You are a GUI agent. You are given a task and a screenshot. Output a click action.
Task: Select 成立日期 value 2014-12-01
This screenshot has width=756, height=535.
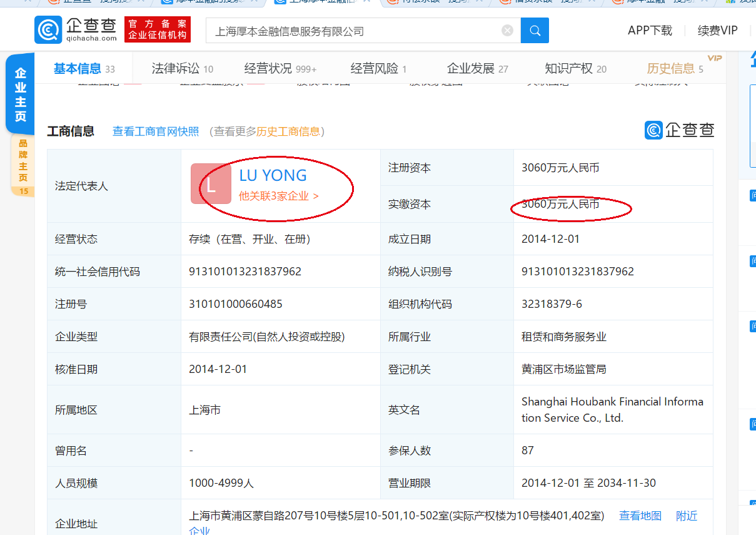pyautogui.click(x=550, y=239)
